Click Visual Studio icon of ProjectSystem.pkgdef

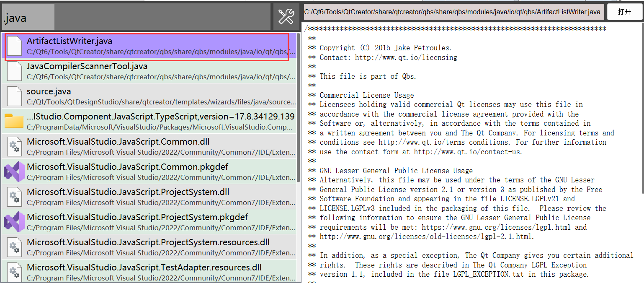coord(14,222)
